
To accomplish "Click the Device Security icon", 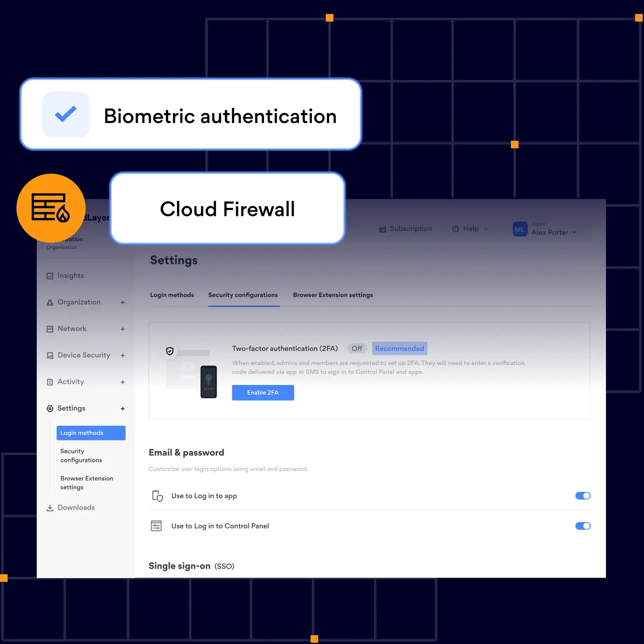I will (x=50, y=355).
